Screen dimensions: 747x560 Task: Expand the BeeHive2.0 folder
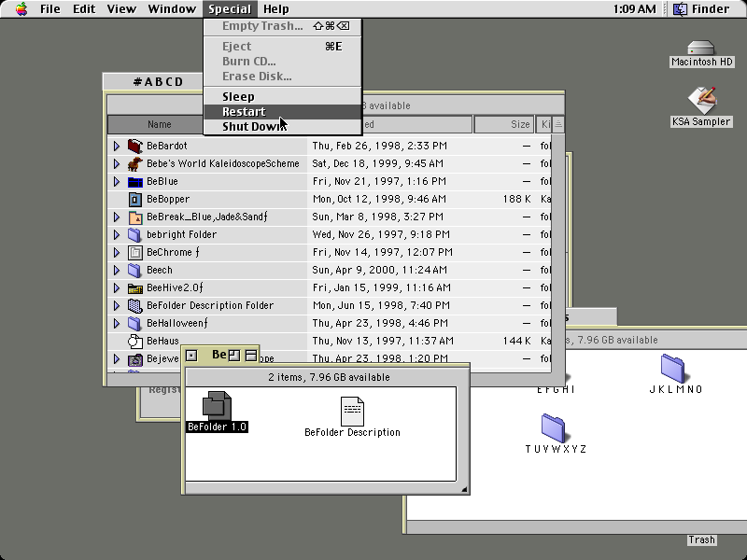(x=116, y=287)
